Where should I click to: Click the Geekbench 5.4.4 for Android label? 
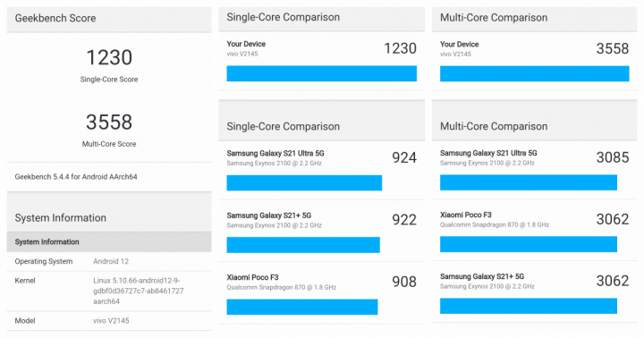76,176
